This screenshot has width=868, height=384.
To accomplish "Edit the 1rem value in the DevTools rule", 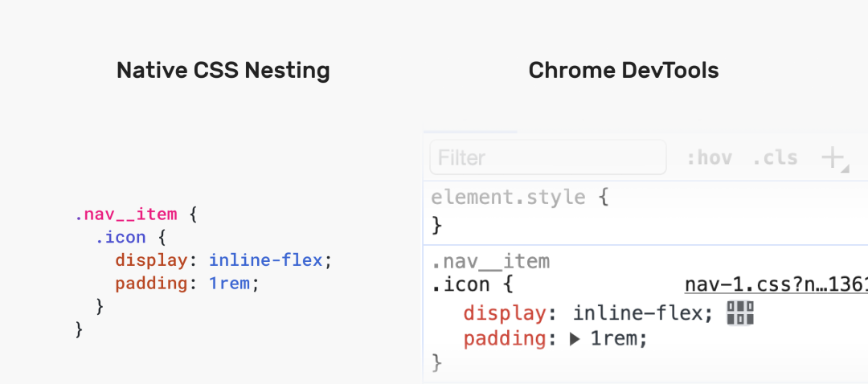I will [613, 339].
